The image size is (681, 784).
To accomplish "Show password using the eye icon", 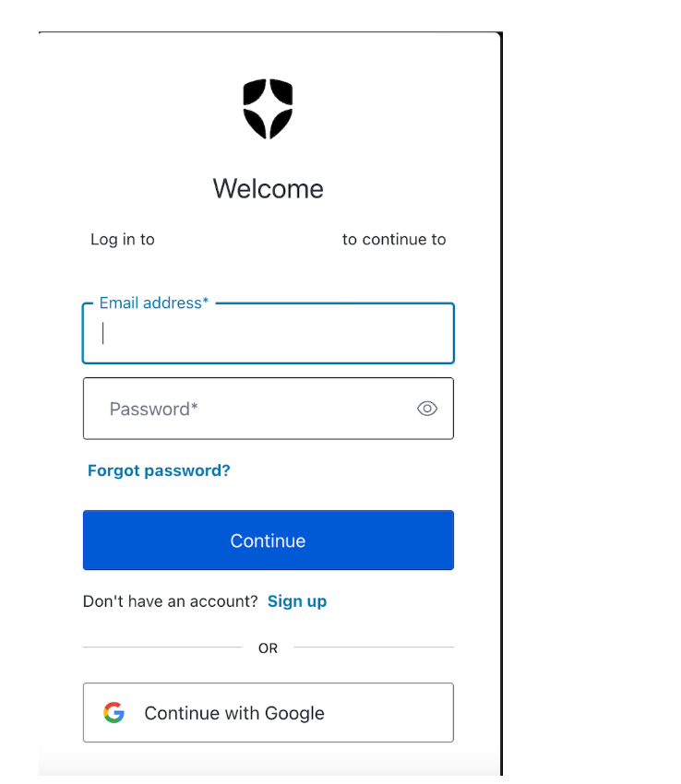I will pos(427,409).
